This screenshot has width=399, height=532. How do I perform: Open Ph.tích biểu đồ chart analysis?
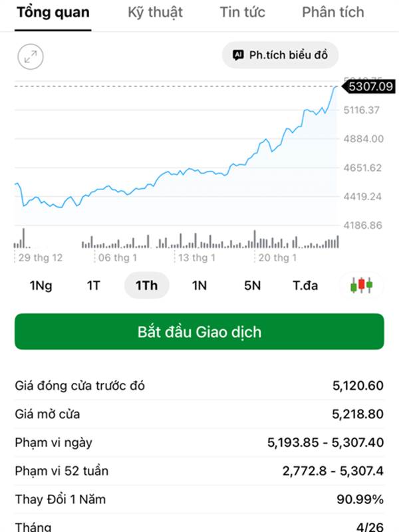coord(280,55)
